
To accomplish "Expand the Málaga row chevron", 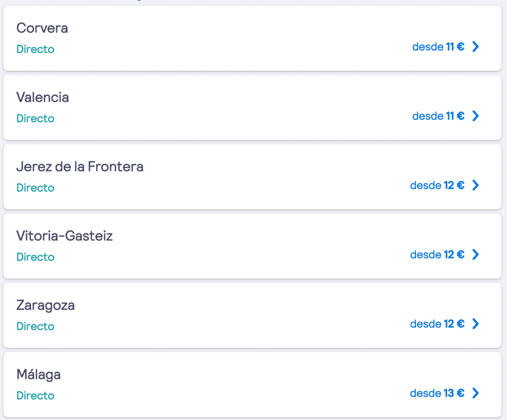I will point(475,393).
